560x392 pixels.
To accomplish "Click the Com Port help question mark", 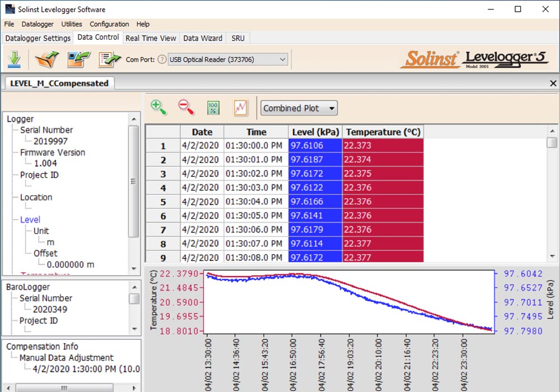I will (x=162, y=59).
